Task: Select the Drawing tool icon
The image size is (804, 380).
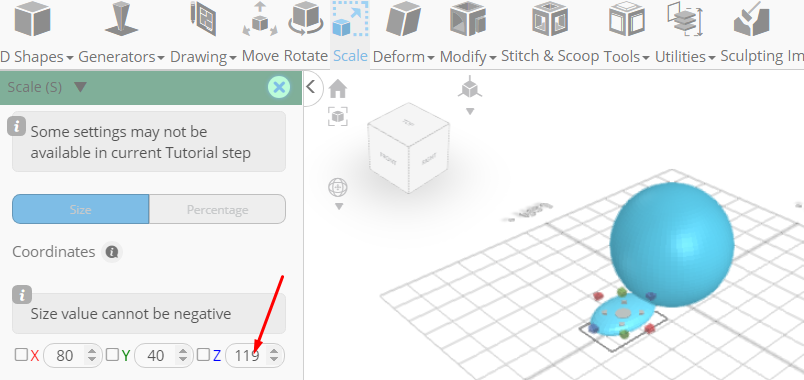Action: click(x=203, y=19)
